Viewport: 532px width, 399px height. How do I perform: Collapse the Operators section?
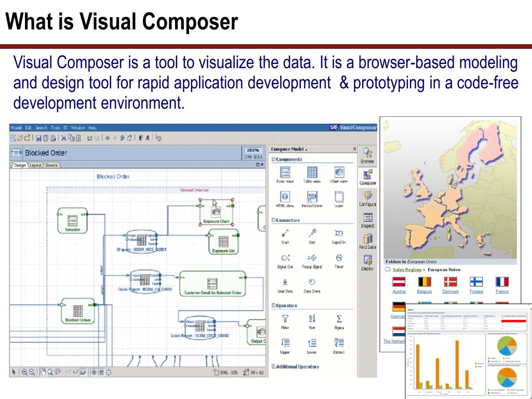pyautogui.click(x=273, y=305)
